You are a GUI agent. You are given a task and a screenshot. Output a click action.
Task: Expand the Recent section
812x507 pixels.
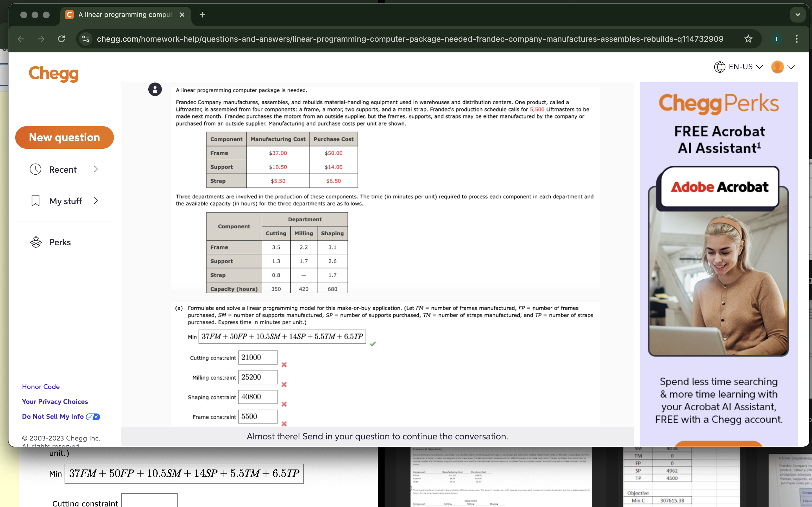[x=96, y=169]
